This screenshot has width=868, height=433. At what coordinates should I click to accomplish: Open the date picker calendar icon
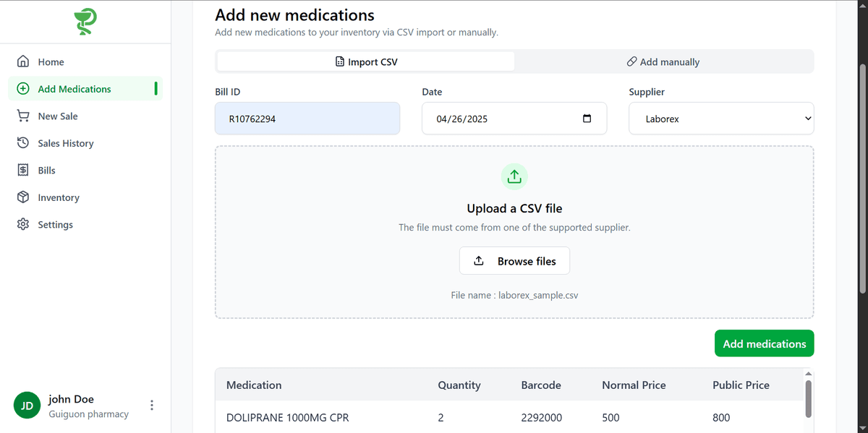click(x=587, y=119)
